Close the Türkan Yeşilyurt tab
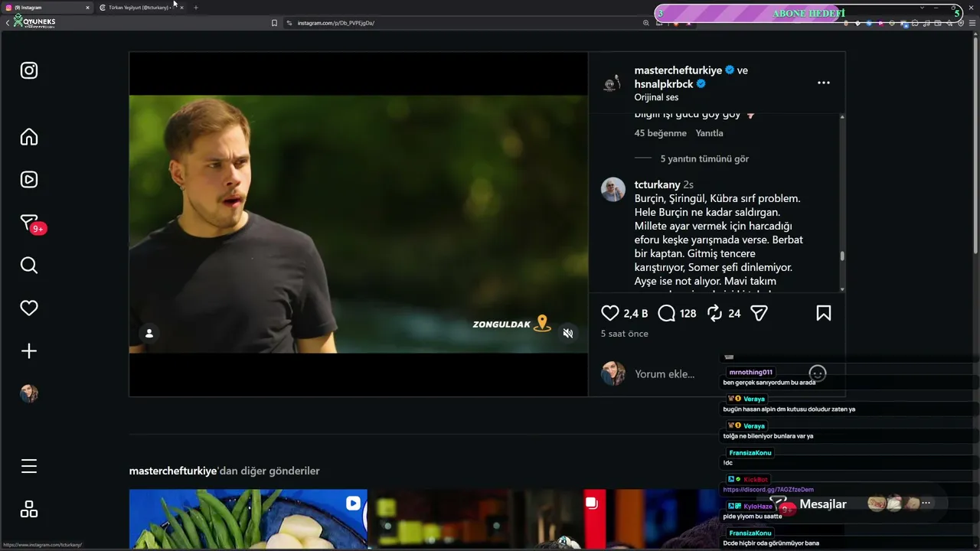The height and width of the screenshot is (551, 980). point(181,8)
